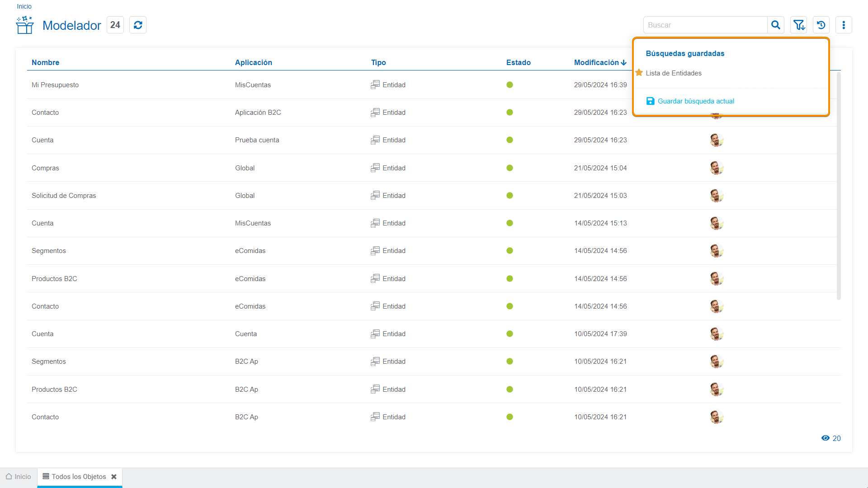Screen dimensions: 868x488
Task: Sort by the Modificación column arrow
Action: coord(624,62)
